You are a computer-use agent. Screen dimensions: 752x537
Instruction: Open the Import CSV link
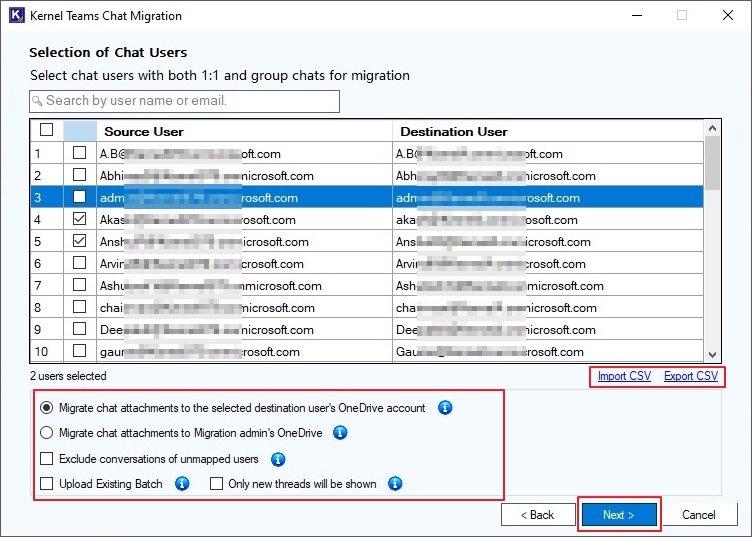pyautogui.click(x=624, y=376)
